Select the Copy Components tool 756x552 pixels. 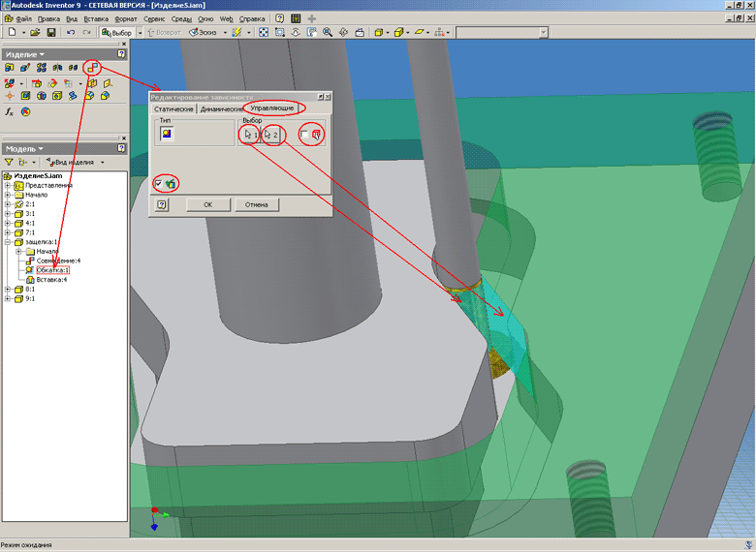click(x=74, y=68)
